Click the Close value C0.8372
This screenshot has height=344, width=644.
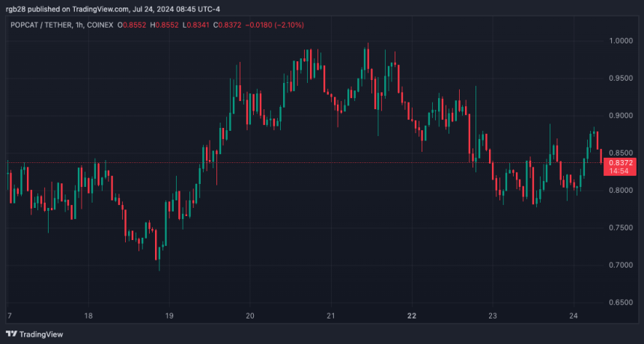[x=227, y=25]
